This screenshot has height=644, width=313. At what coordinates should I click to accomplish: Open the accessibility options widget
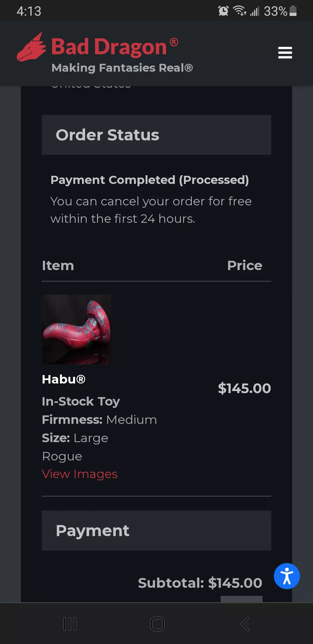[287, 576]
